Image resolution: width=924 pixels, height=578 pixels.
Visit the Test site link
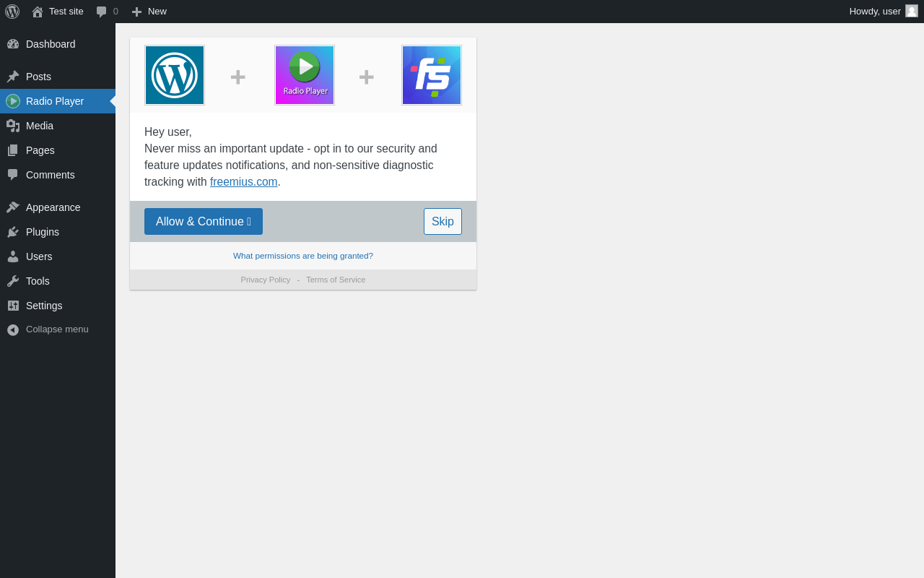66,12
